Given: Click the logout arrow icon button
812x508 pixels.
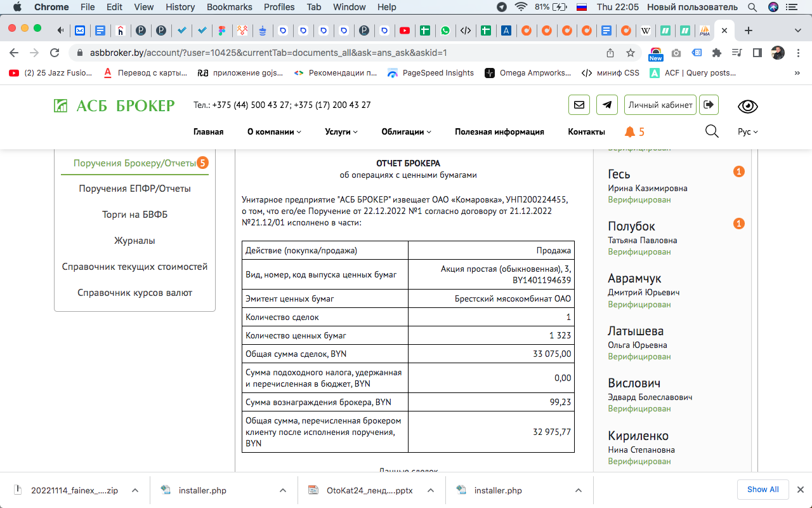Looking at the screenshot, I should [x=709, y=105].
